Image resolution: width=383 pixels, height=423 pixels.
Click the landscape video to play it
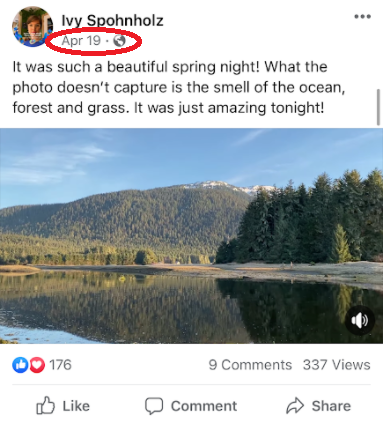click(x=191, y=236)
